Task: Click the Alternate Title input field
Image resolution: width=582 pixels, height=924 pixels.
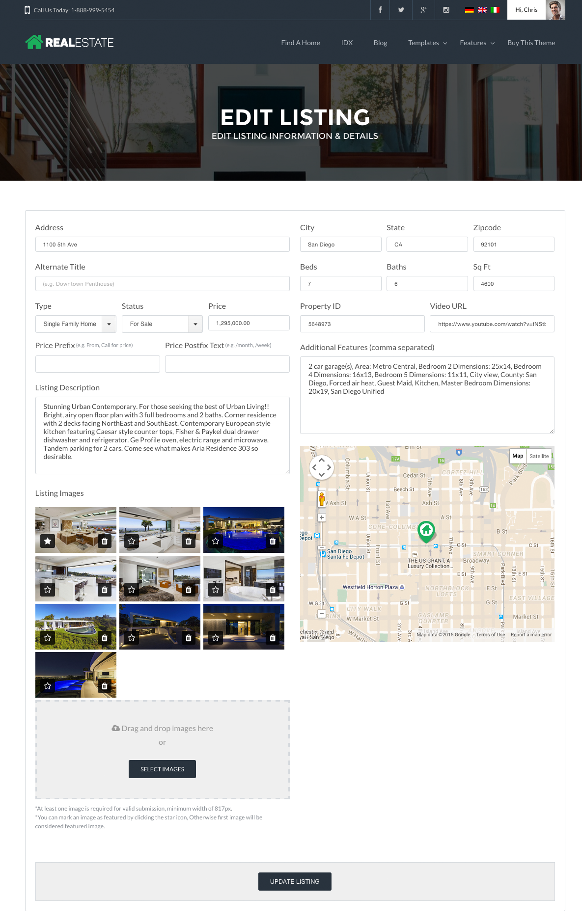Action: click(162, 284)
